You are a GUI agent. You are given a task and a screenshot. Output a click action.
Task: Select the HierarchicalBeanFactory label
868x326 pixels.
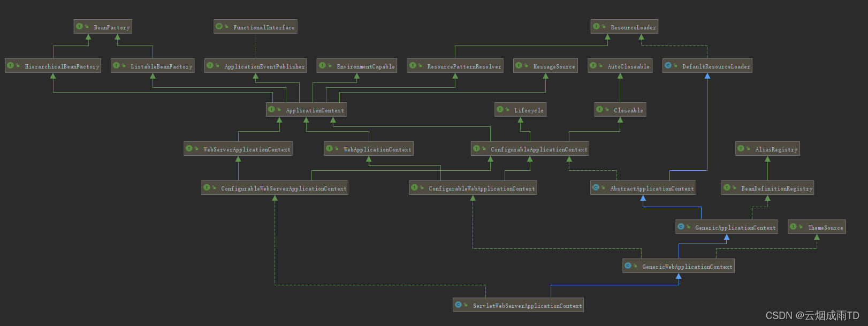coord(62,66)
